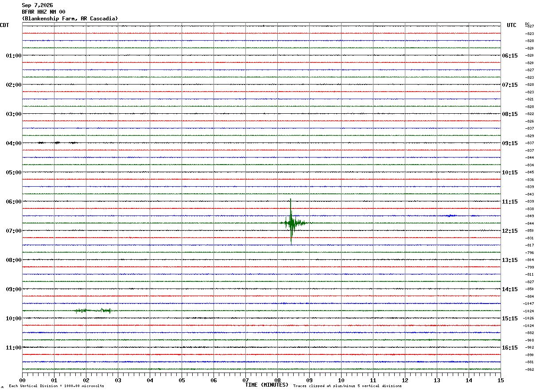Select the 04:00 CDT row label

[x=13, y=143]
